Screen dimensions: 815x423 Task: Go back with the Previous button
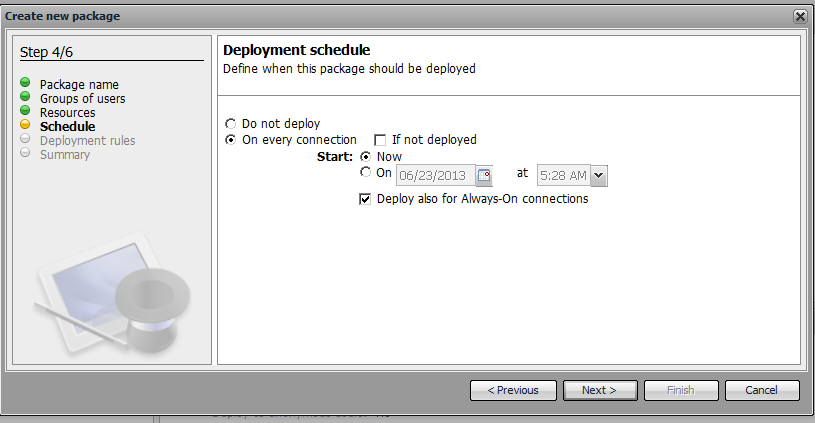pyautogui.click(x=512, y=390)
